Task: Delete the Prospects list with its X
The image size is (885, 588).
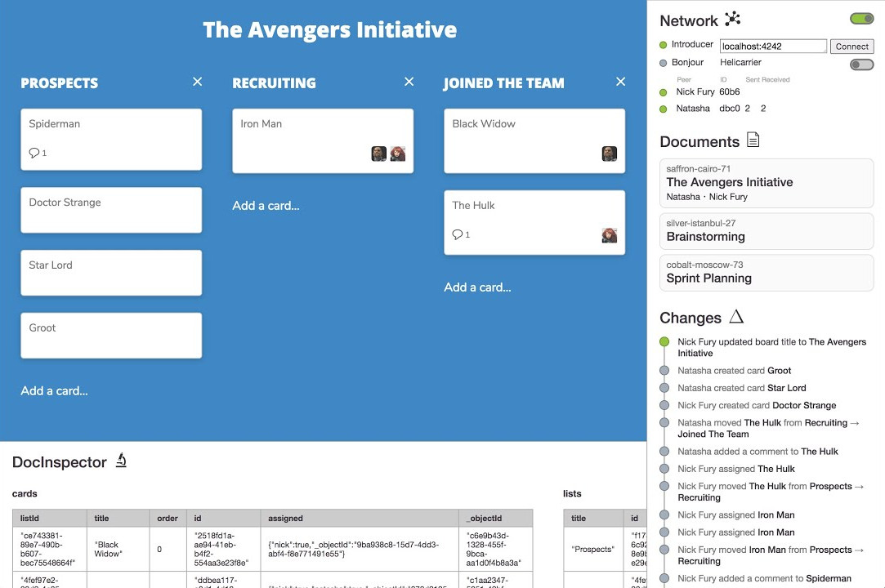Action: coord(197,82)
